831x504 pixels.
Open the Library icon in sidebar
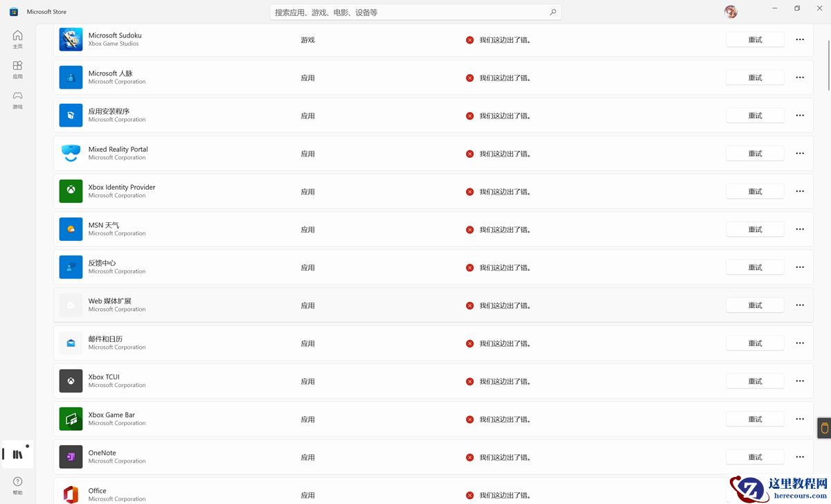17,454
